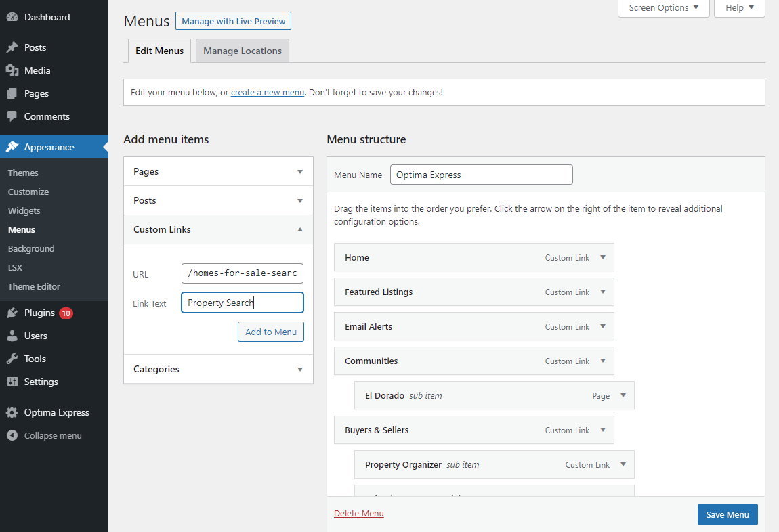The width and height of the screenshot is (779, 532).
Task: Click the Tools wrench icon
Action: tap(12, 359)
